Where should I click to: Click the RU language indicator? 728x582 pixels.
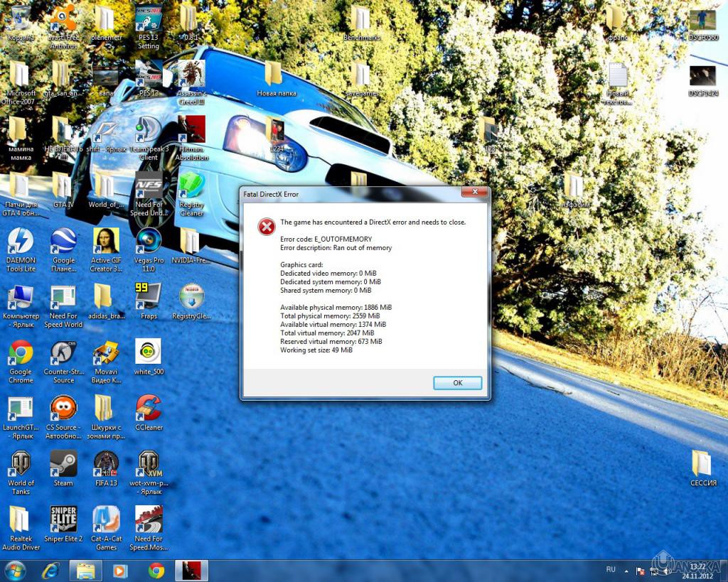[x=611, y=569]
